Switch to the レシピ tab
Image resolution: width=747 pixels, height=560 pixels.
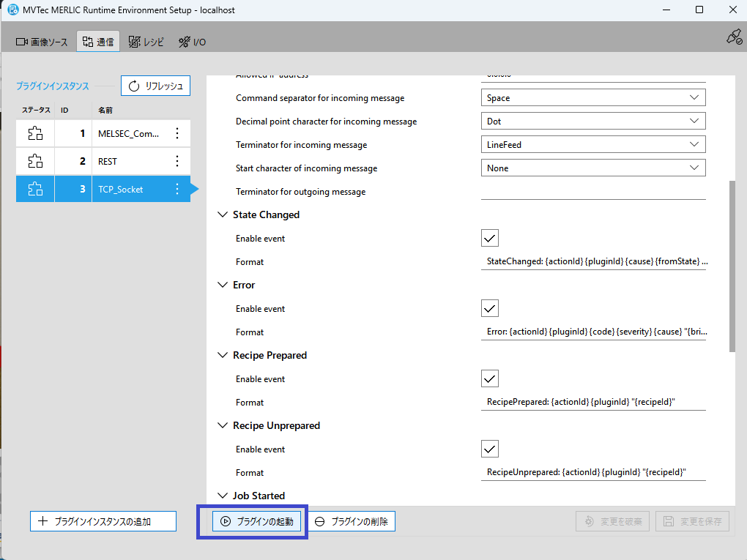click(146, 42)
